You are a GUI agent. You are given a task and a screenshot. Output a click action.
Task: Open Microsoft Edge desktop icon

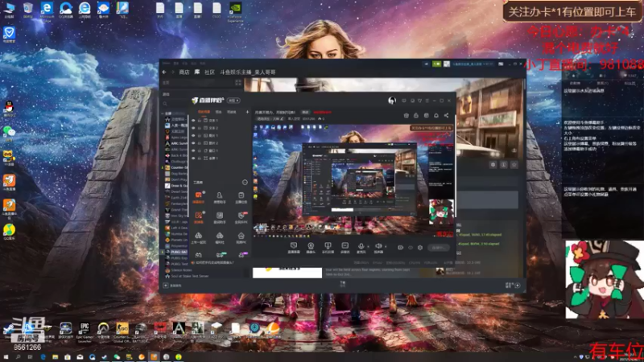[x=47, y=10]
